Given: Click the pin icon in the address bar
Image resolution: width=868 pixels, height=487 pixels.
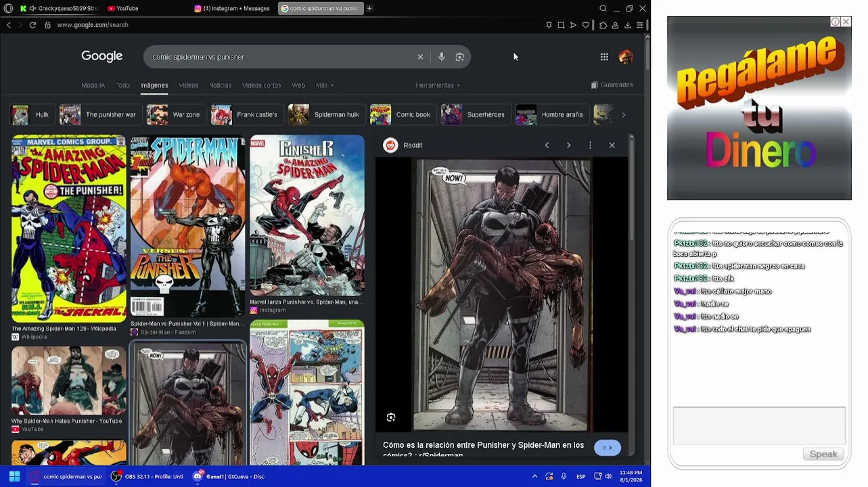Looking at the screenshot, I should tap(549, 25).
